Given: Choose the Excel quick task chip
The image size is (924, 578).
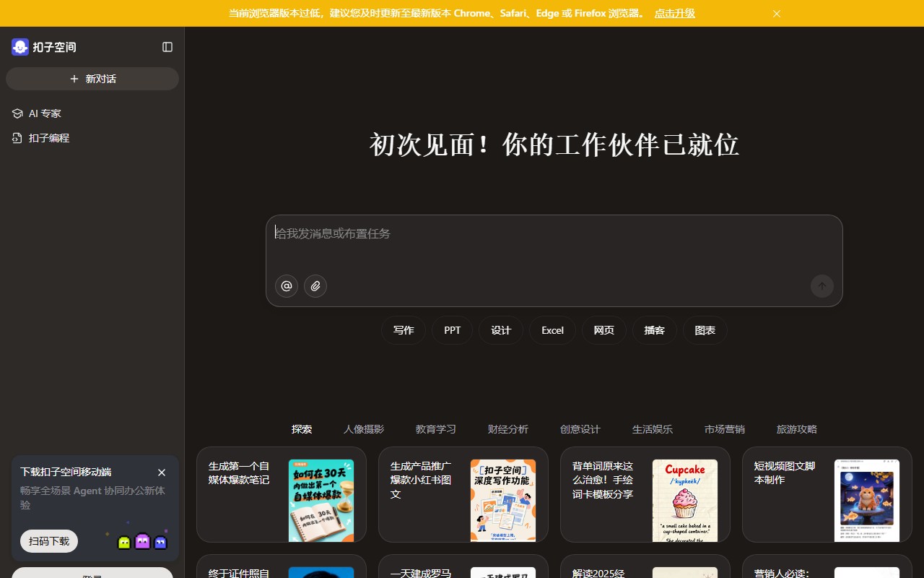Looking at the screenshot, I should (552, 330).
